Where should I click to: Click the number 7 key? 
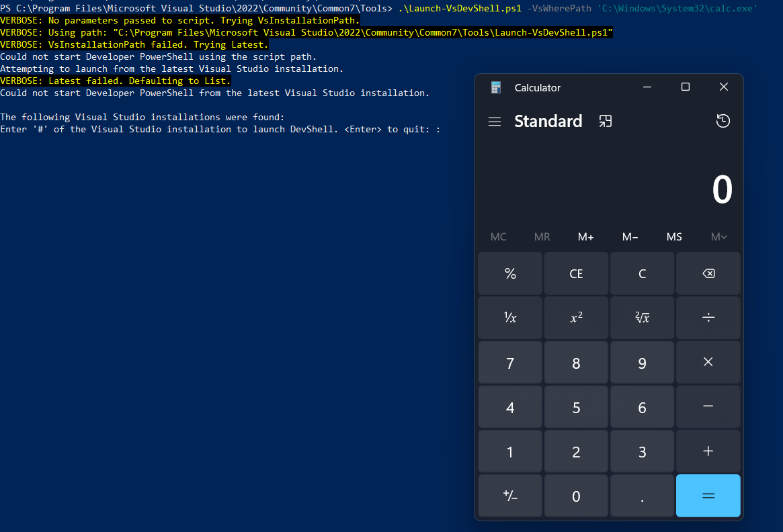tap(510, 363)
